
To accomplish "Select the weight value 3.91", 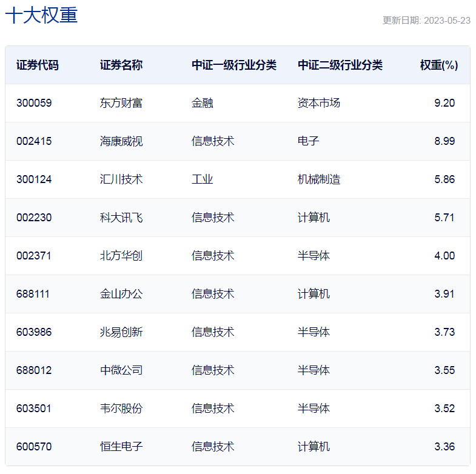I will 444,294.
